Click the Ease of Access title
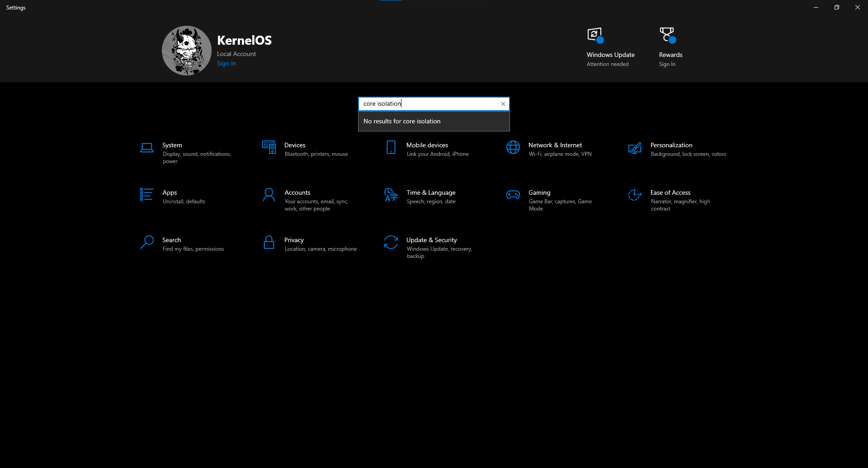868x468 pixels. [x=670, y=192]
